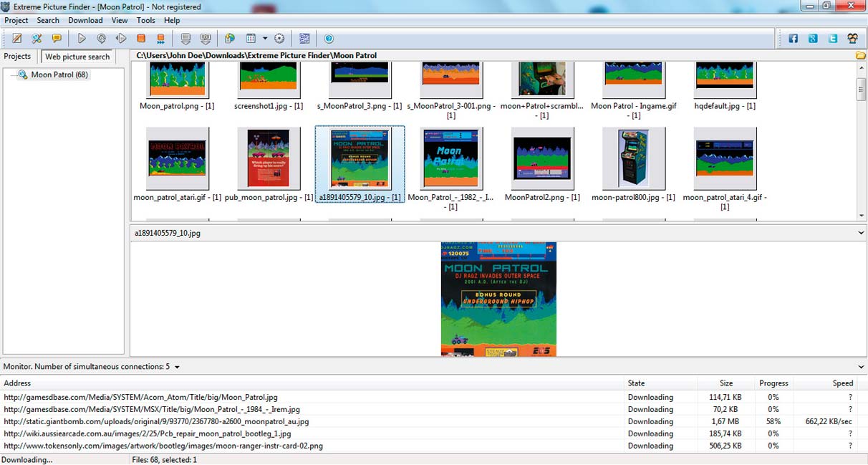This screenshot has width=868, height=465.
Task: Open the simultaneous connections dropdown arrow
Action: pos(177,367)
